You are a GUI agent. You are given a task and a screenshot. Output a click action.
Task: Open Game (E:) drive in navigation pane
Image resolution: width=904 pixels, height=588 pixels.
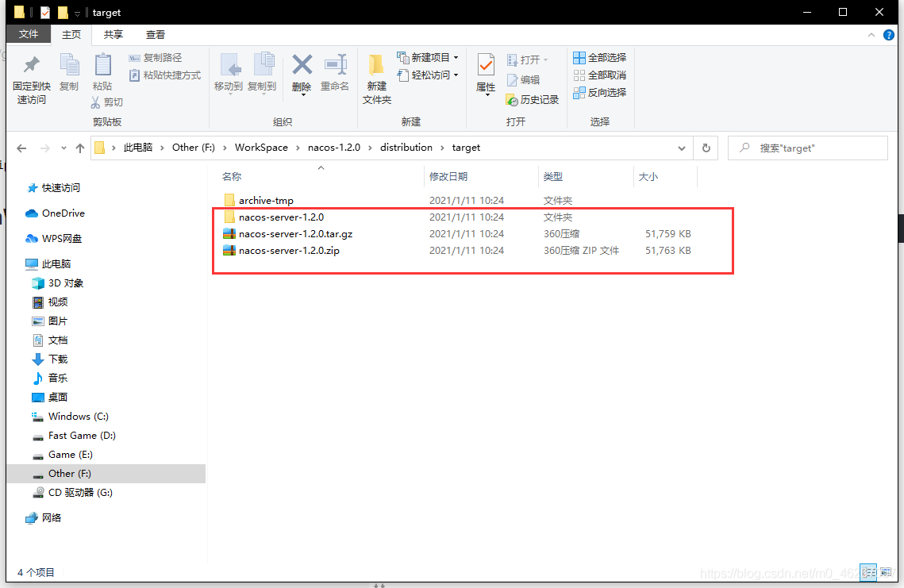[62, 454]
